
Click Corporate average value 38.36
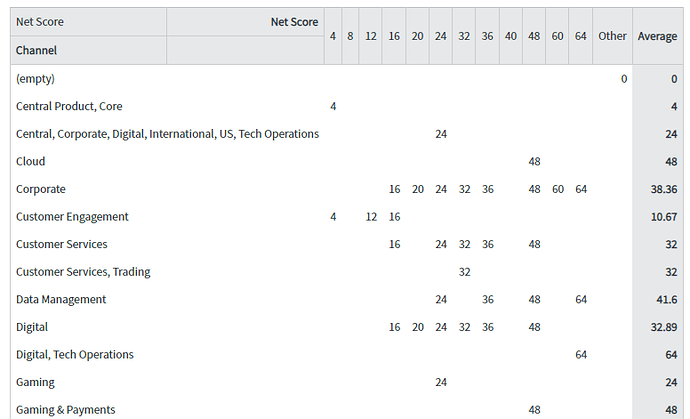coord(664,189)
